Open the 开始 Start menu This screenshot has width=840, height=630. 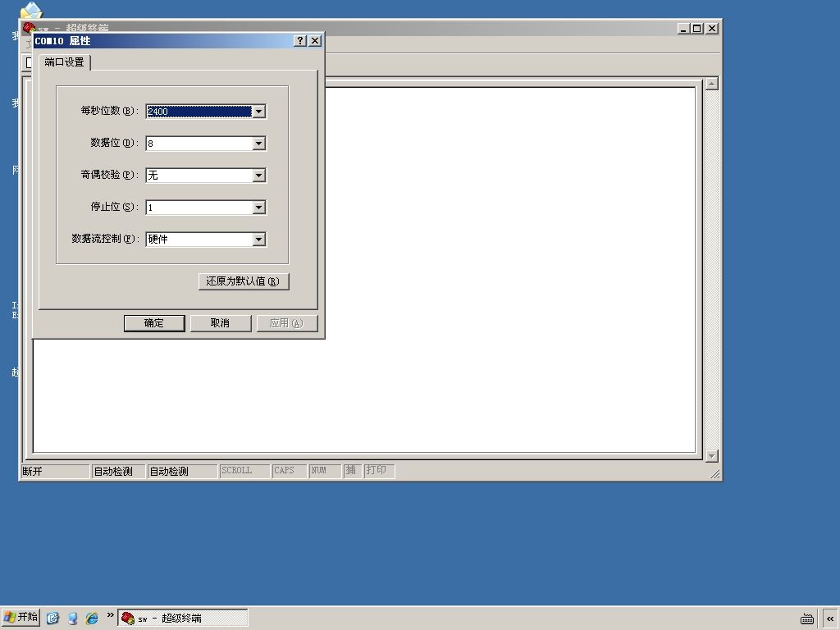[21, 618]
